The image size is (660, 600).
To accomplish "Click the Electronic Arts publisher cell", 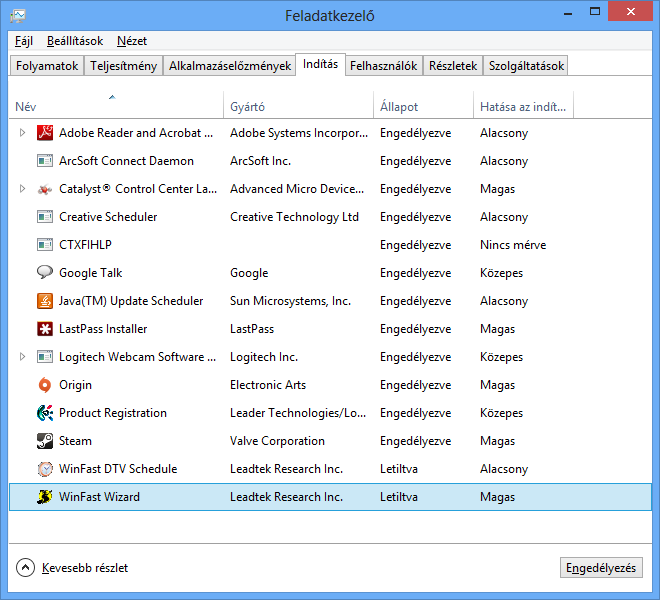I will coord(268,385).
